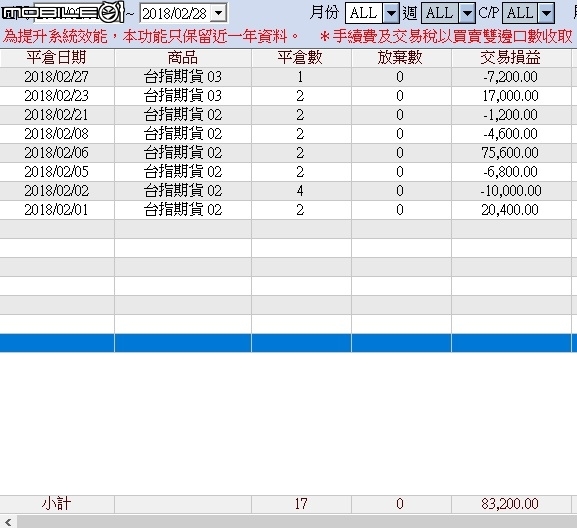Click the 17,000.00 profit/loss value
This screenshot has width=577, height=528.
tap(510, 96)
